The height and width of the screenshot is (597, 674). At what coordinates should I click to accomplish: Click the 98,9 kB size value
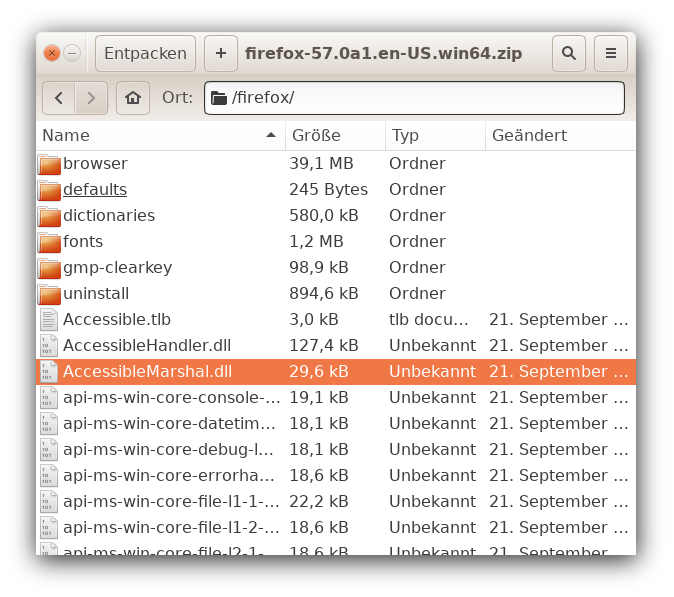(319, 268)
